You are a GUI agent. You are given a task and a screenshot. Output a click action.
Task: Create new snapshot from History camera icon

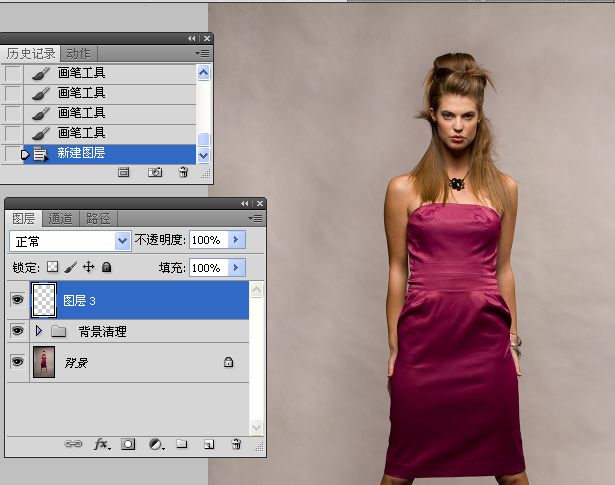(155, 172)
